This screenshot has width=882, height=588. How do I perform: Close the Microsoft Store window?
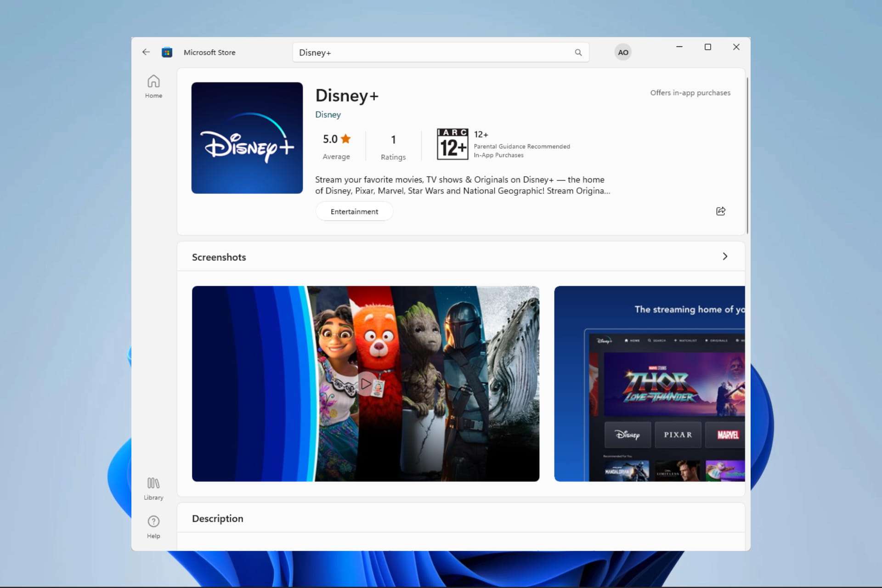click(x=736, y=47)
